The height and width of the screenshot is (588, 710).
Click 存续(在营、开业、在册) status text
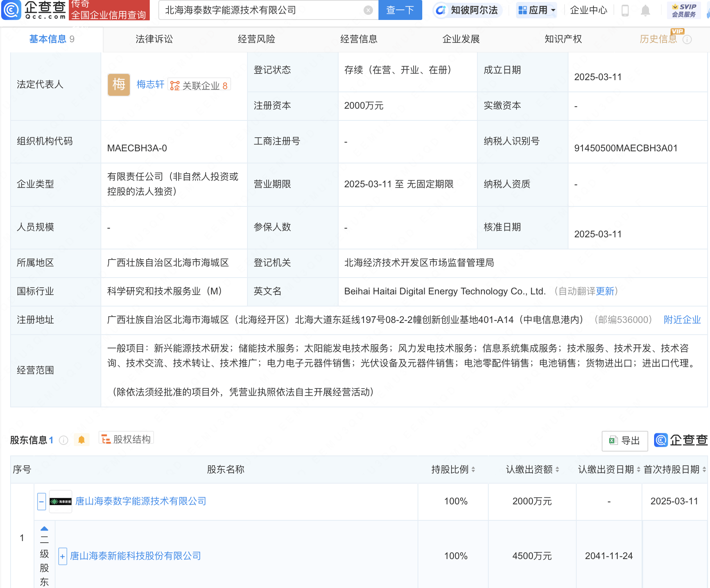pyautogui.click(x=398, y=70)
